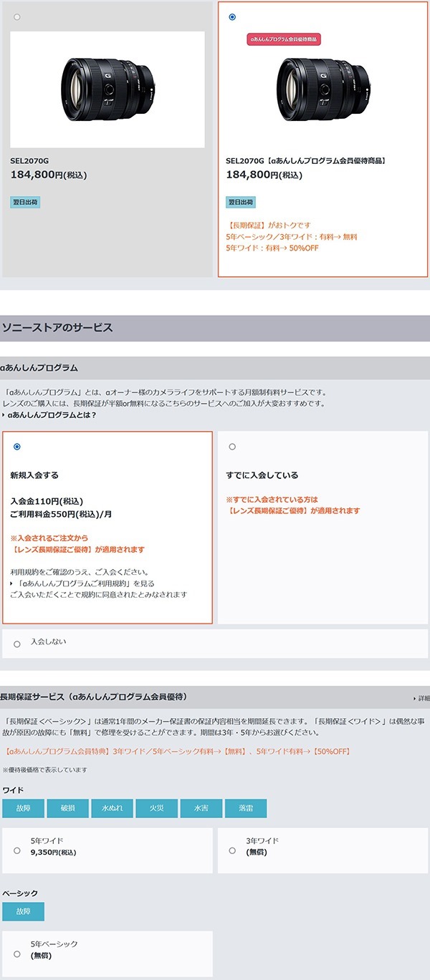Open the αあんしんプログラムとは？ link

(x=50, y=415)
